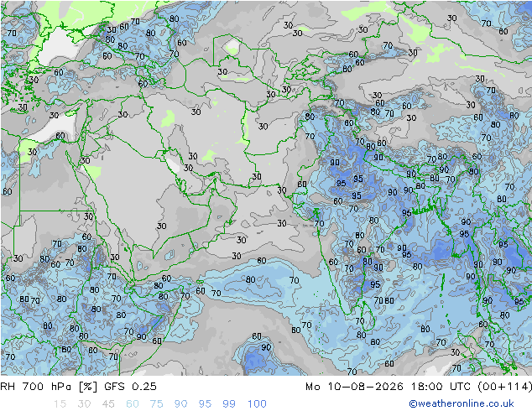Select the legend value 45
This screenshot has height=411, width=532.
[108, 403]
